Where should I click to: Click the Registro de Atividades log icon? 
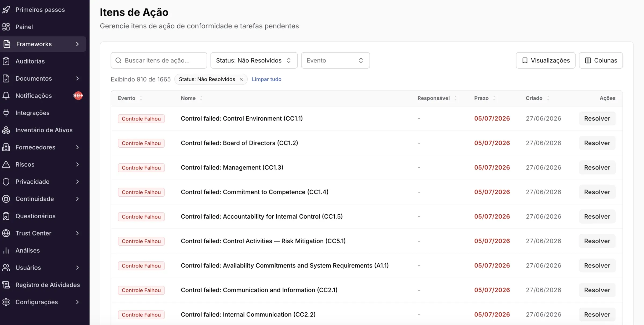point(6,285)
